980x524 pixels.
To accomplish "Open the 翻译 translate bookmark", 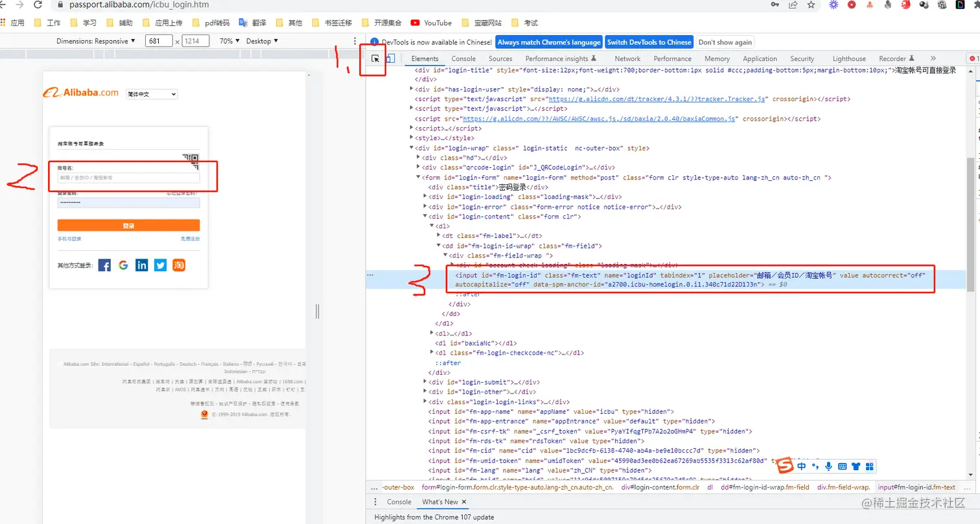I will 253,23.
